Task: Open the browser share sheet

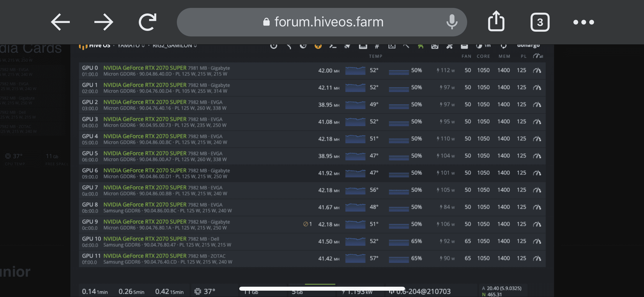Action: 496,21
